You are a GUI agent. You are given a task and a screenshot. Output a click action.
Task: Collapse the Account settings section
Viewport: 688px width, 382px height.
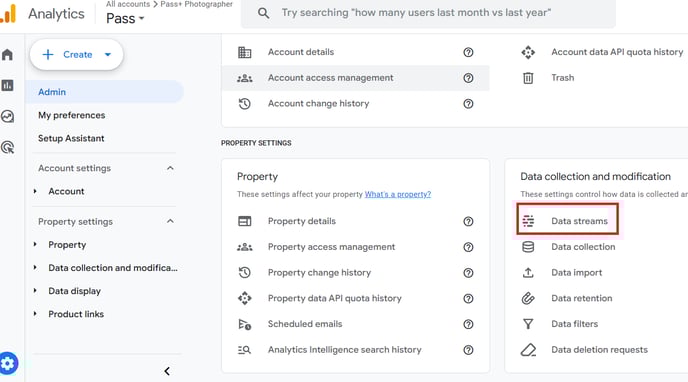coord(170,168)
